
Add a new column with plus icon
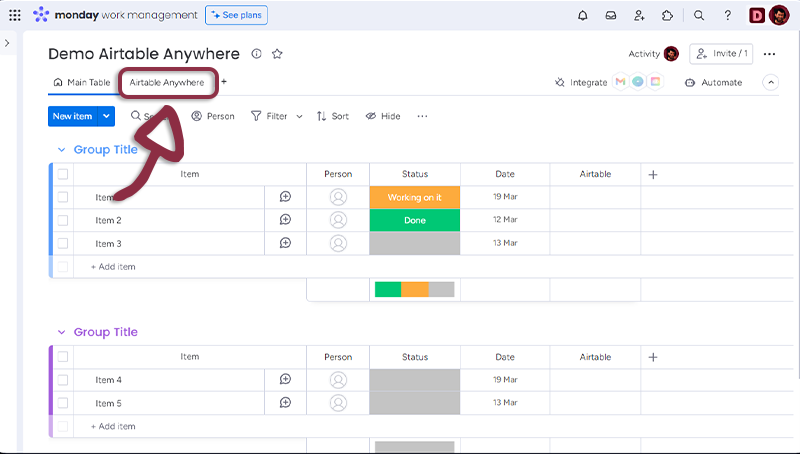(x=653, y=174)
